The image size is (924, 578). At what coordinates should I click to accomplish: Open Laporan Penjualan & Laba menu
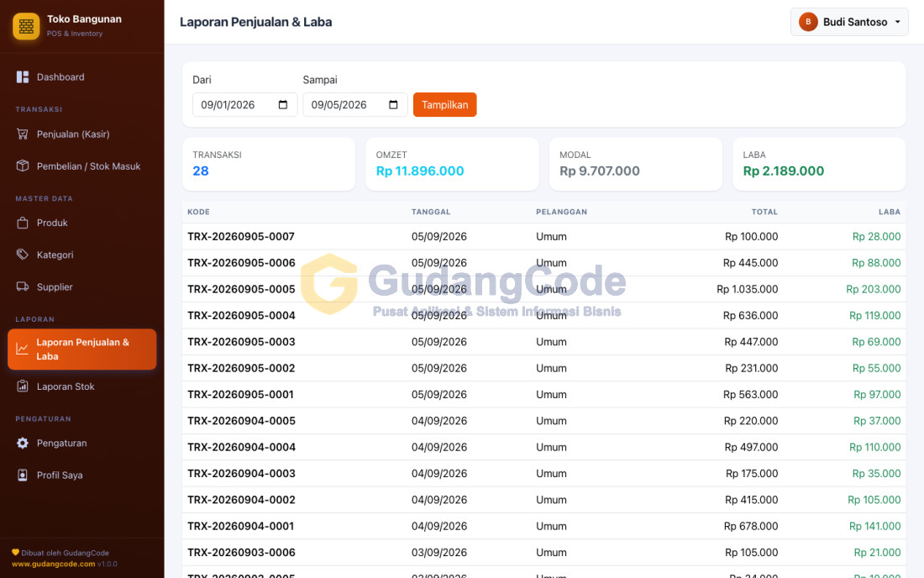pos(82,349)
